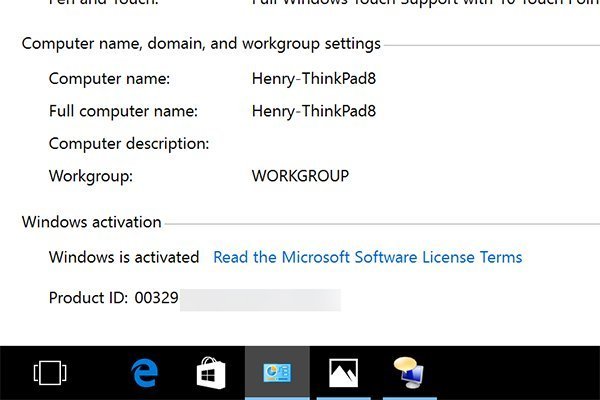
Task: Click the 'Computer description:' label
Action: (x=129, y=144)
